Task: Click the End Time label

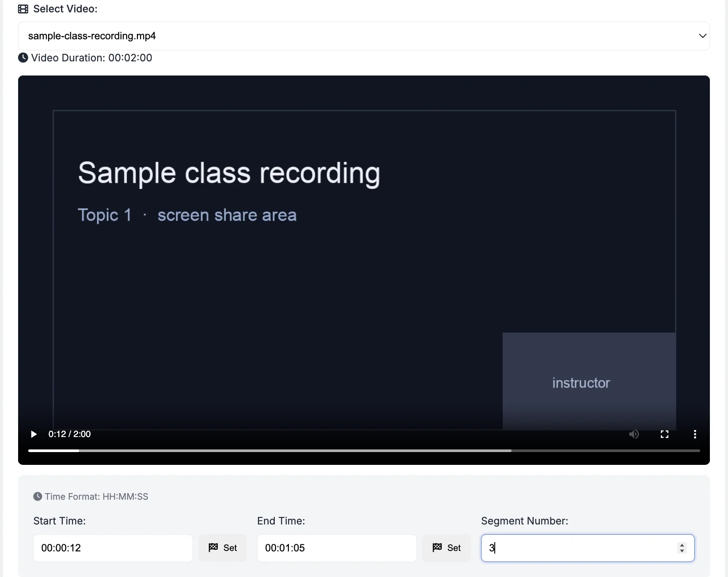Action: coord(281,521)
